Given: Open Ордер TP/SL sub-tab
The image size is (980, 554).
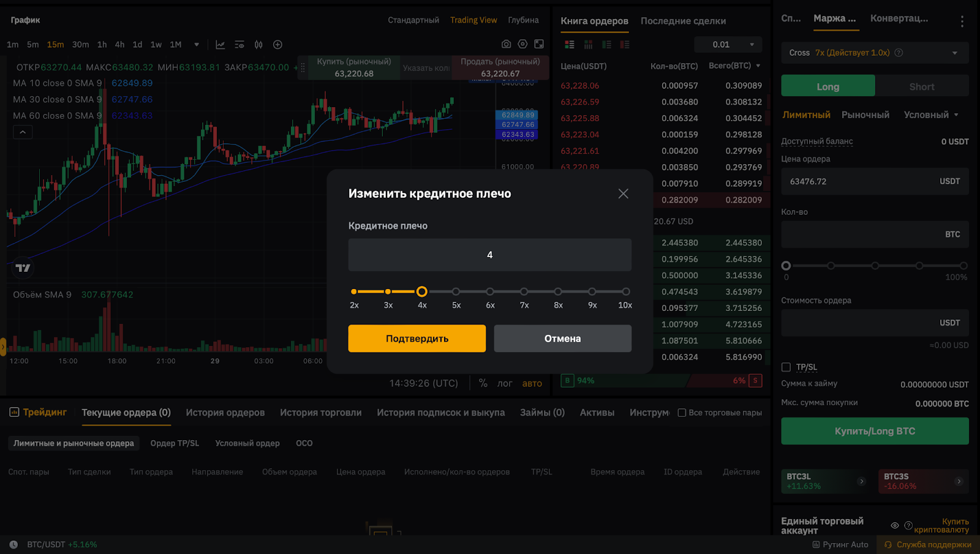Looking at the screenshot, I should tap(175, 443).
